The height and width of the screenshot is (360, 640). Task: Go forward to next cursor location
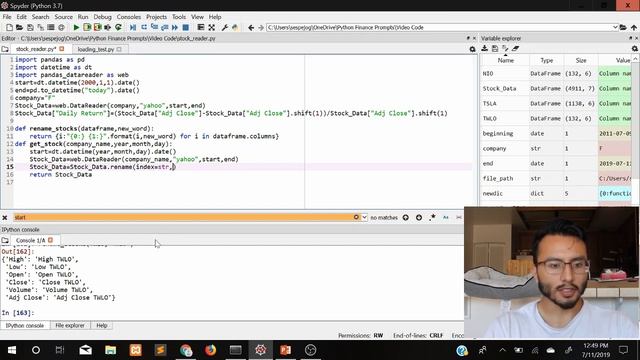tap(261, 27)
